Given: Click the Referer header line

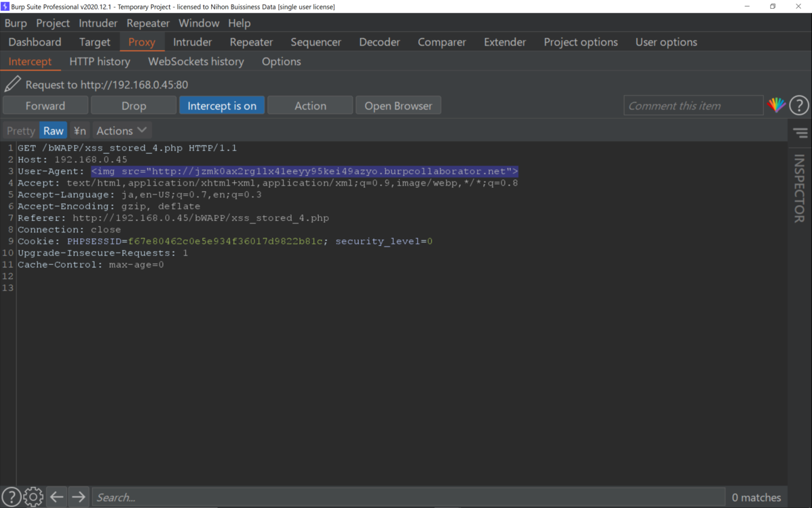Looking at the screenshot, I should click(173, 218).
